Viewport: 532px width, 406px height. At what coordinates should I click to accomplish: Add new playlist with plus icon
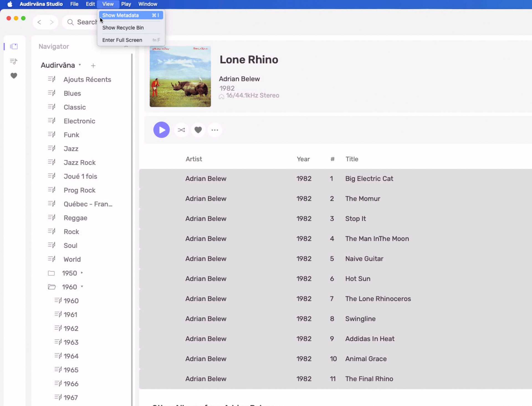click(93, 65)
